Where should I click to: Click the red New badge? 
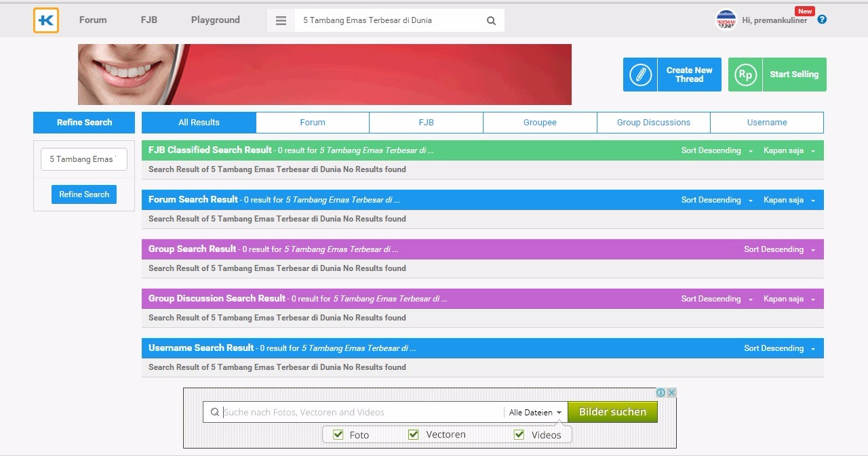pyautogui.click(x=805, y=12)
